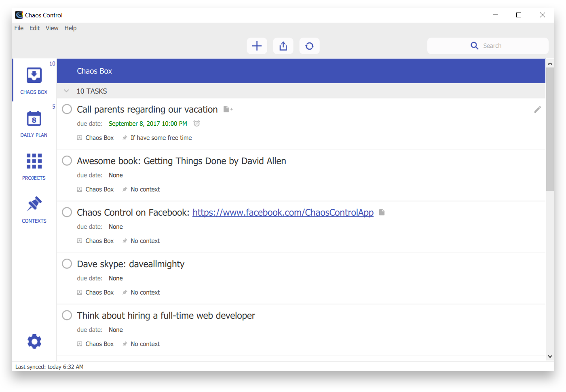
Task: Open the Daily Plan calendar view
Action: tap(34, 123)
